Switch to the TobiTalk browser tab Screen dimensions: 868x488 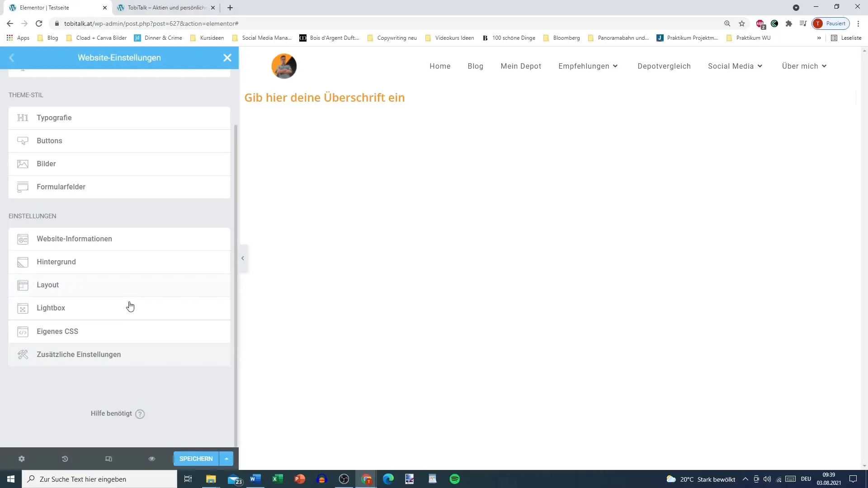pos(166,8)
